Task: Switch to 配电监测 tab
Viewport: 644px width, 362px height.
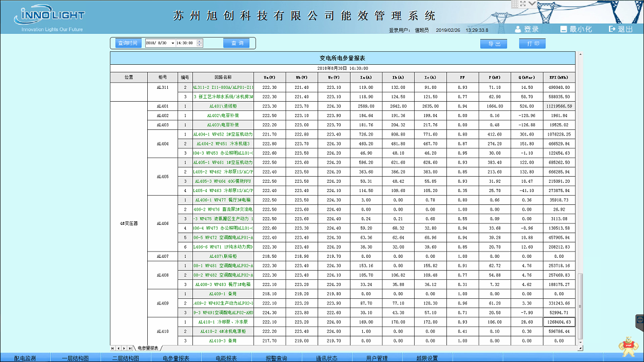Action: click(x=25, y=358)
